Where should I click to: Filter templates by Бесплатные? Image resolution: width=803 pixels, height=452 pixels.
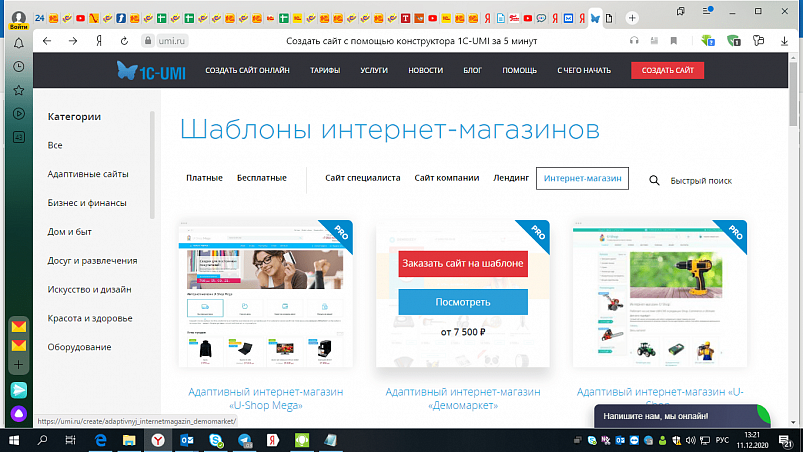pos(262,178)
